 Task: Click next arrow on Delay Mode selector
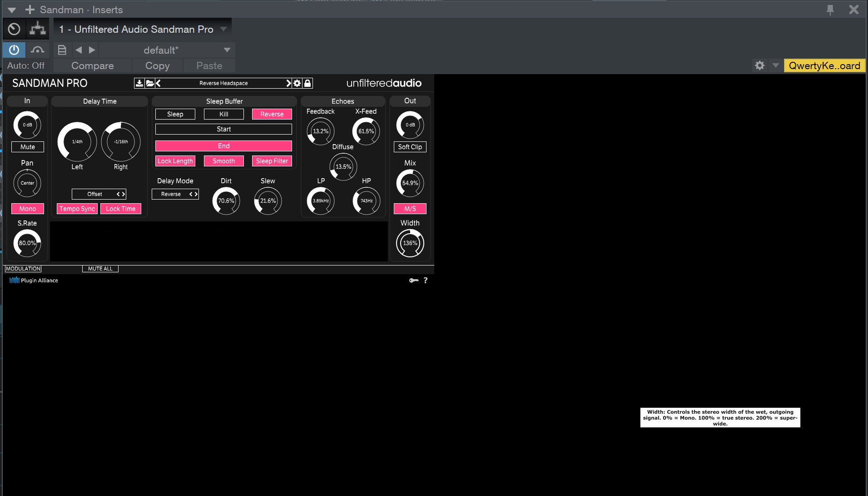196,194
